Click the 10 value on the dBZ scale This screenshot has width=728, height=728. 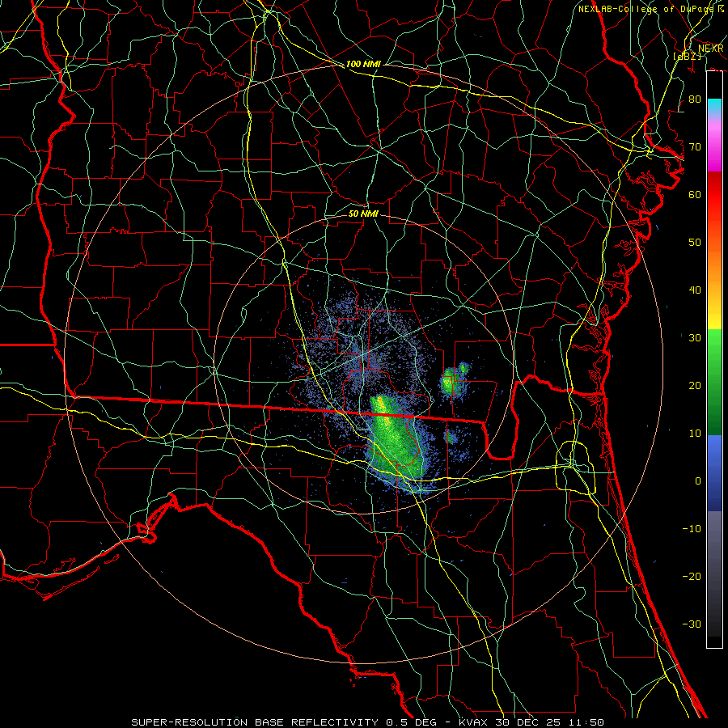[695, 434]
